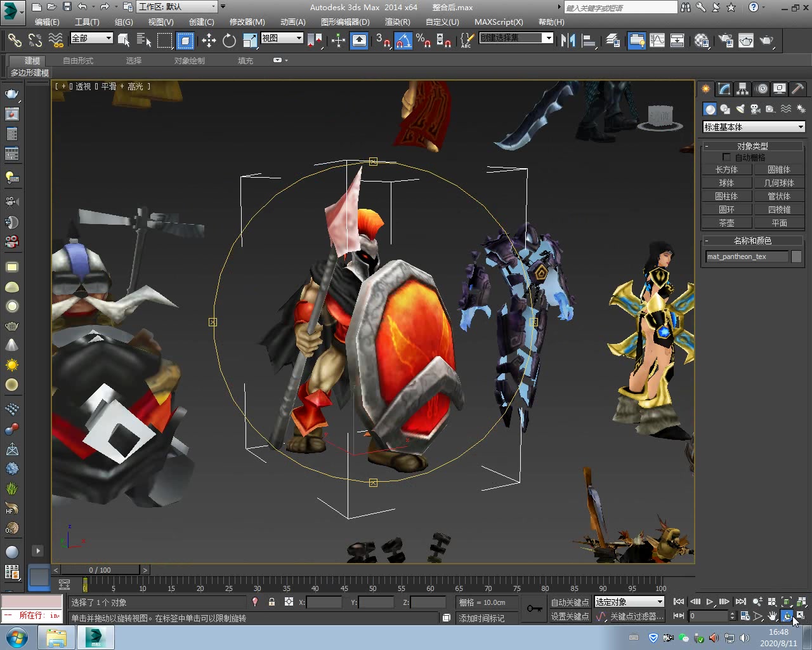Screen dimensions: 812x650
Task: Open the Layer Manager icon
Action: pos(613,41)
